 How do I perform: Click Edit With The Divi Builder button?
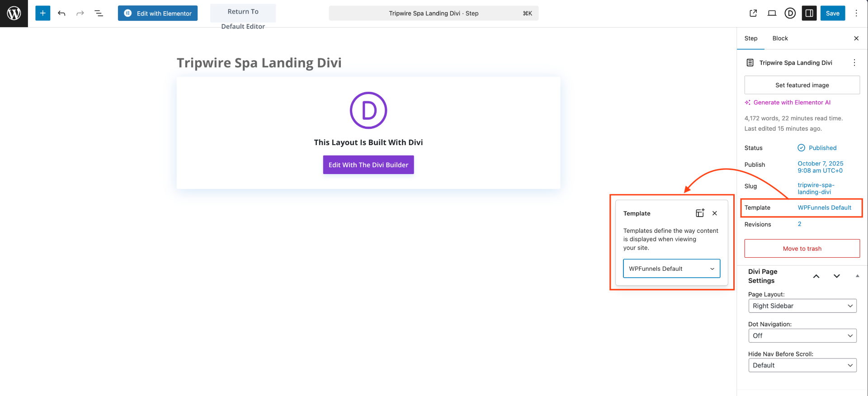368,165
